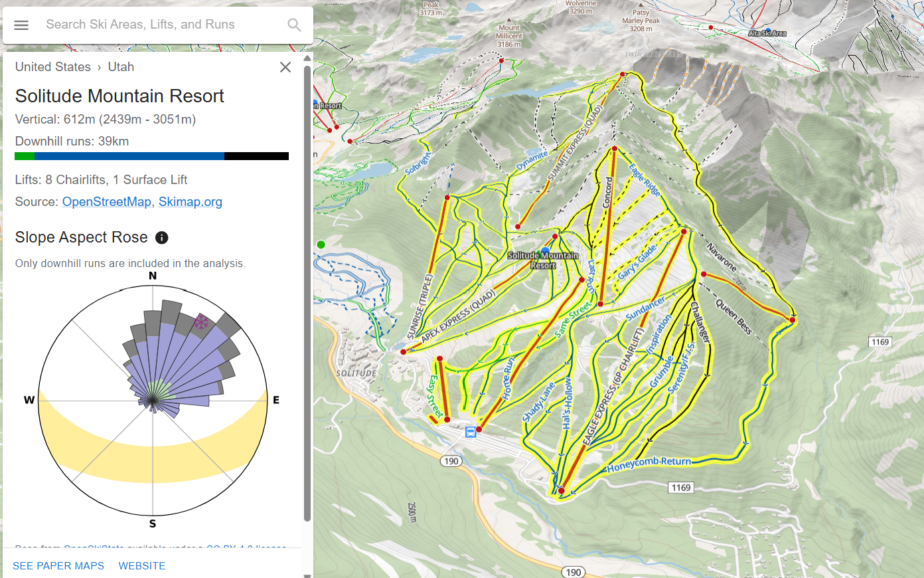This screenshot has width=924, height=578.
Task: Select the Dynamite run label
Action: coord(532,160)
